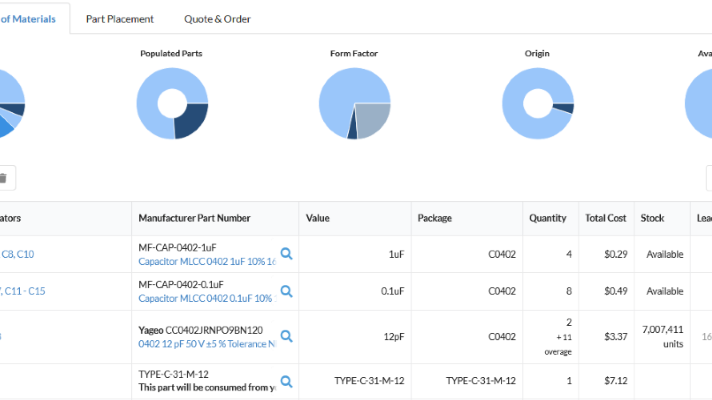Open the C11 - C15 designators link

[x=24, y=292]
